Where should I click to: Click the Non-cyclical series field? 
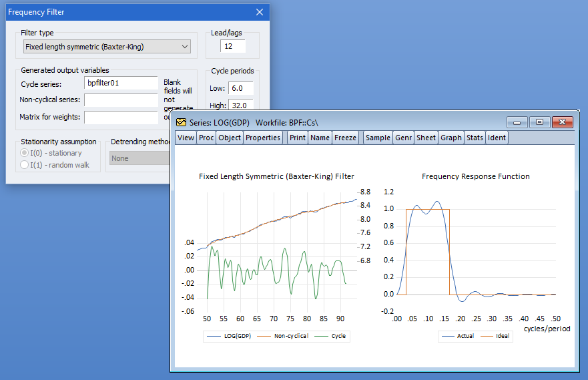click(x=121, y=100)
